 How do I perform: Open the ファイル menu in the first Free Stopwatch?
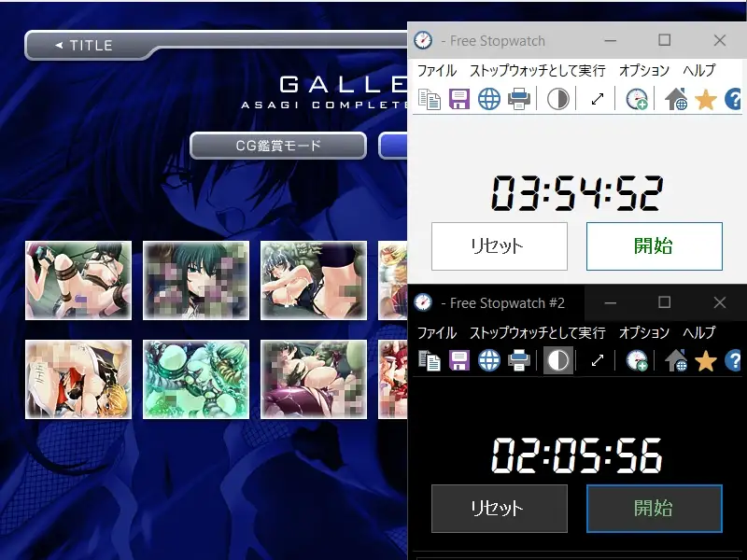coord(437,71)
